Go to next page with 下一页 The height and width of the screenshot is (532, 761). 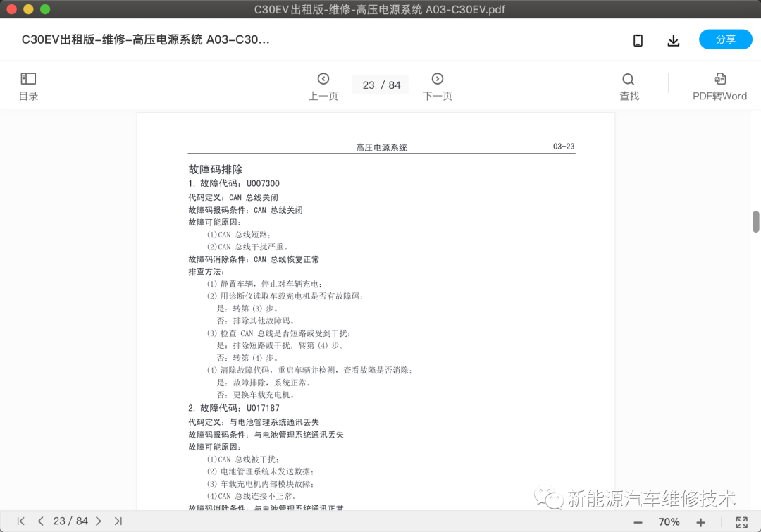click(437, 86)
